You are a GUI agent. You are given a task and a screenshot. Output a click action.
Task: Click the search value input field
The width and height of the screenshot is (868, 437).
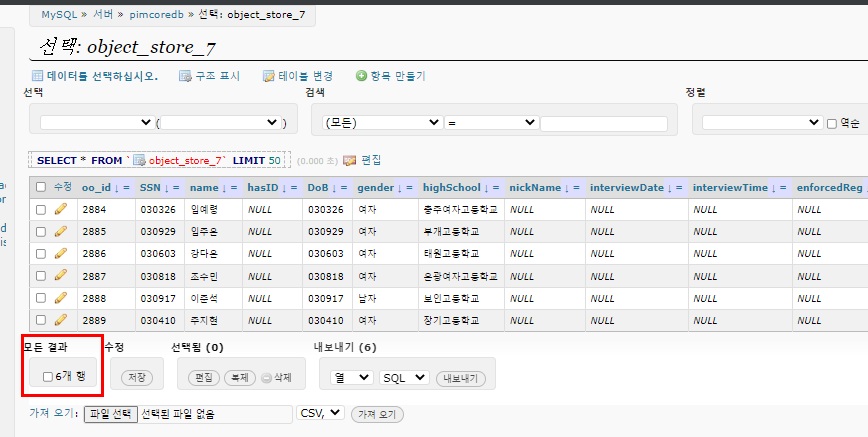pos(604,124)
